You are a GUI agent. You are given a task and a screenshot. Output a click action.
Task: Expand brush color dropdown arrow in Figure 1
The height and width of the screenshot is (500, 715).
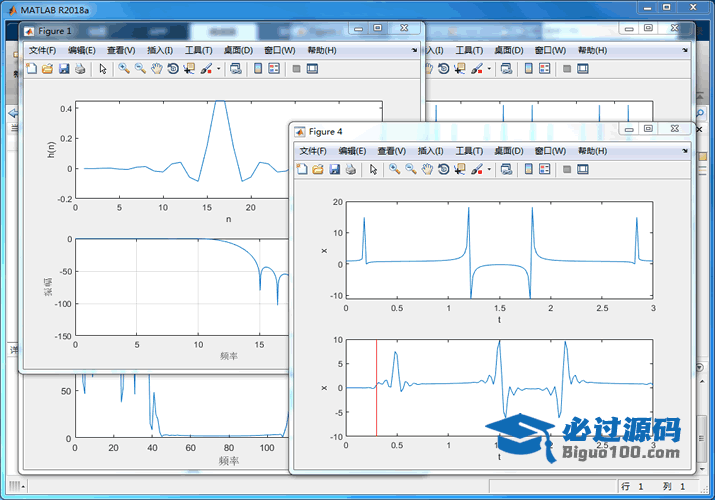point(218,70)
